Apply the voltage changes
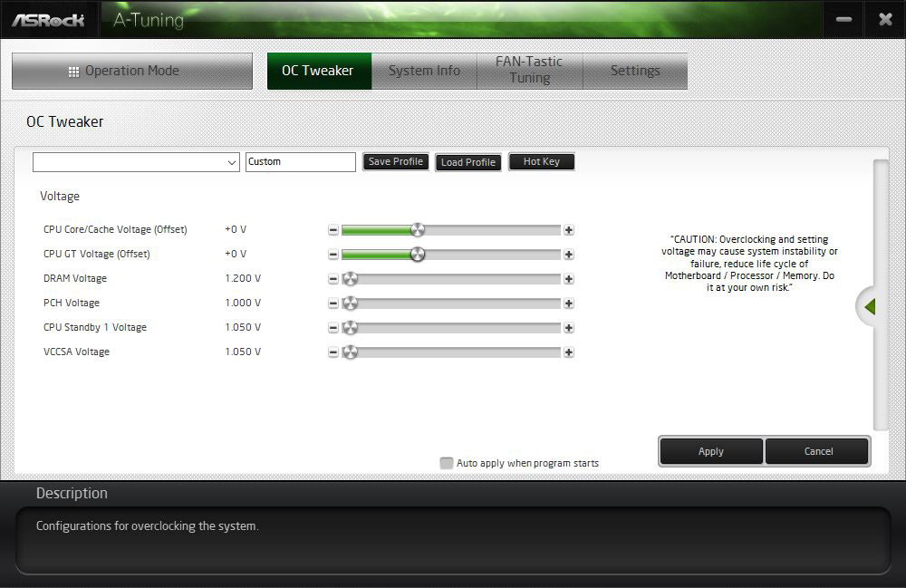906x588 pixels. click(710, 451)
